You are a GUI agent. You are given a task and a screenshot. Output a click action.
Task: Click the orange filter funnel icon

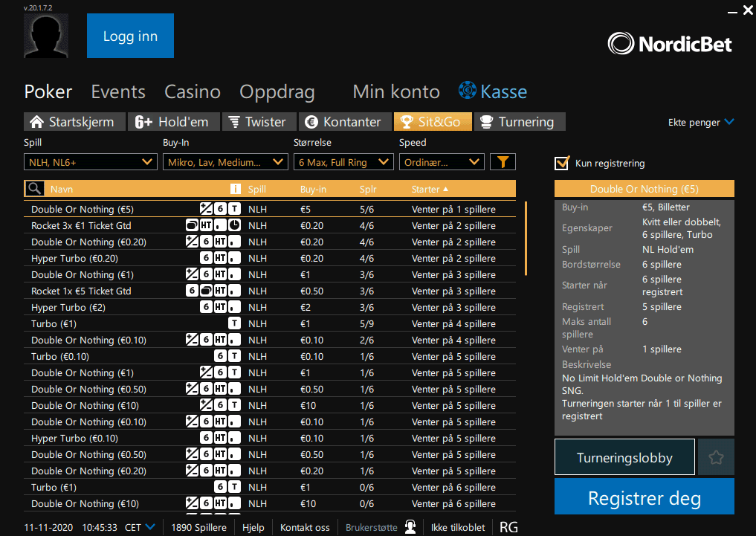503,162
